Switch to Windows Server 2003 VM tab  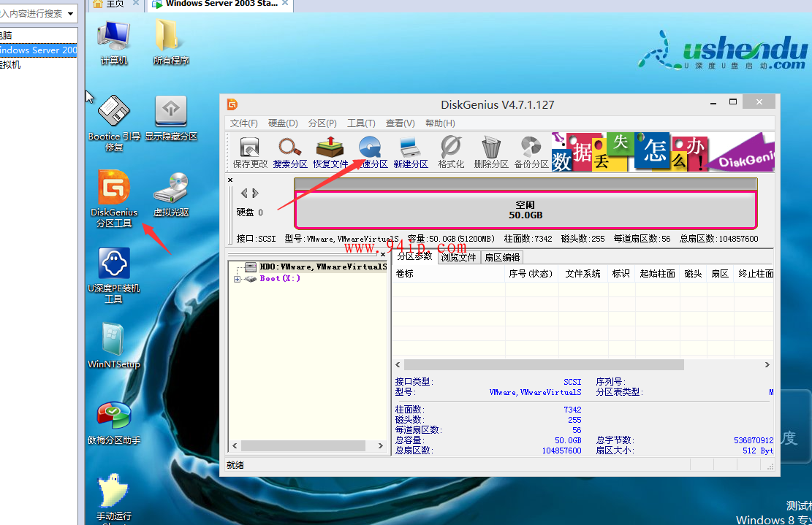coord(221,4)
